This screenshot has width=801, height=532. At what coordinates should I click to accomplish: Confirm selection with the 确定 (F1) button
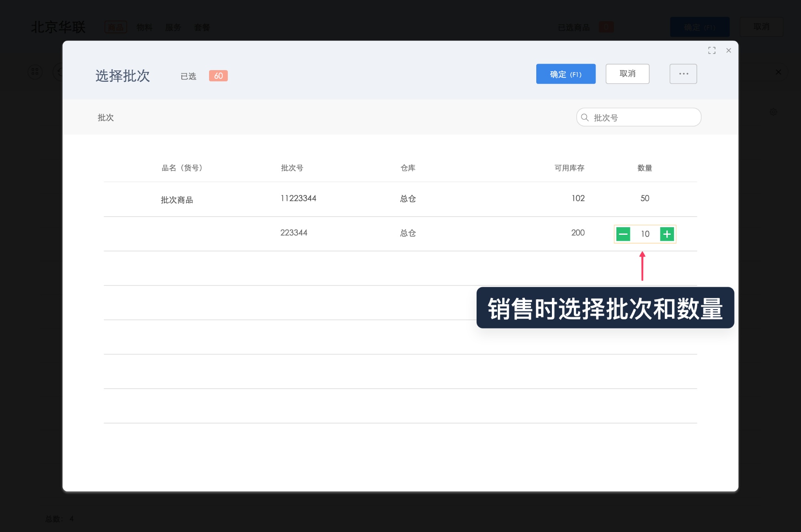[566, 74]
